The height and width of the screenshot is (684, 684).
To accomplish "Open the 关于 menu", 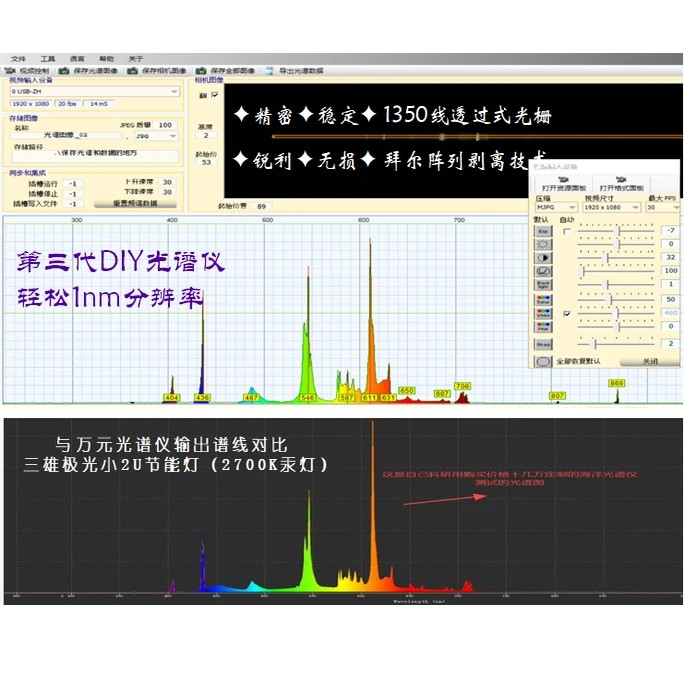I will tap(136, 58).
